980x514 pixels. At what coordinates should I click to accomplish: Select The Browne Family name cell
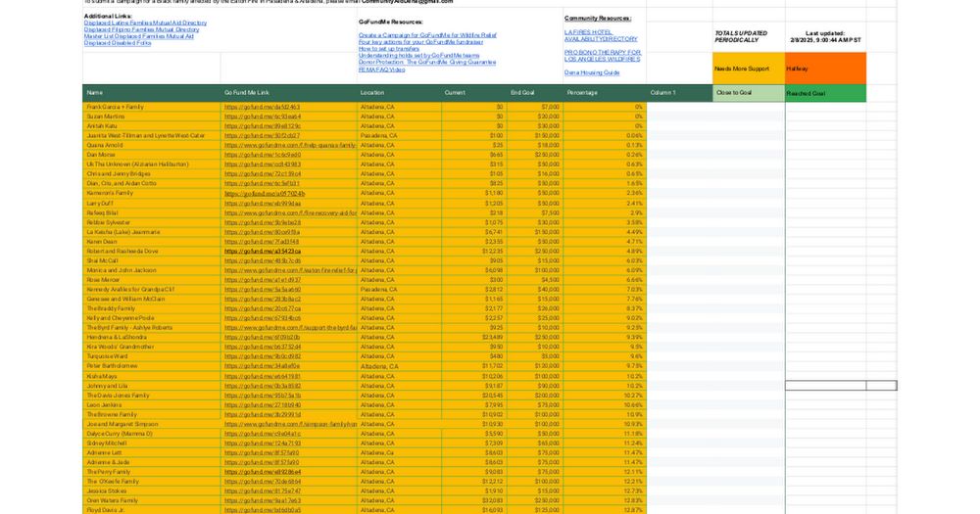[x=151, y=415]
